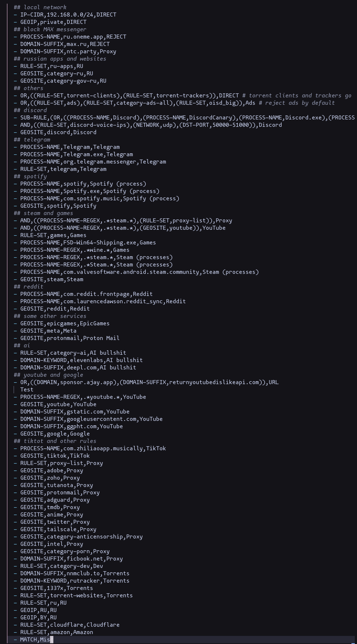Click the org.telegram.messenger process rule
357x644 pixels.
[x=93, y=162]
